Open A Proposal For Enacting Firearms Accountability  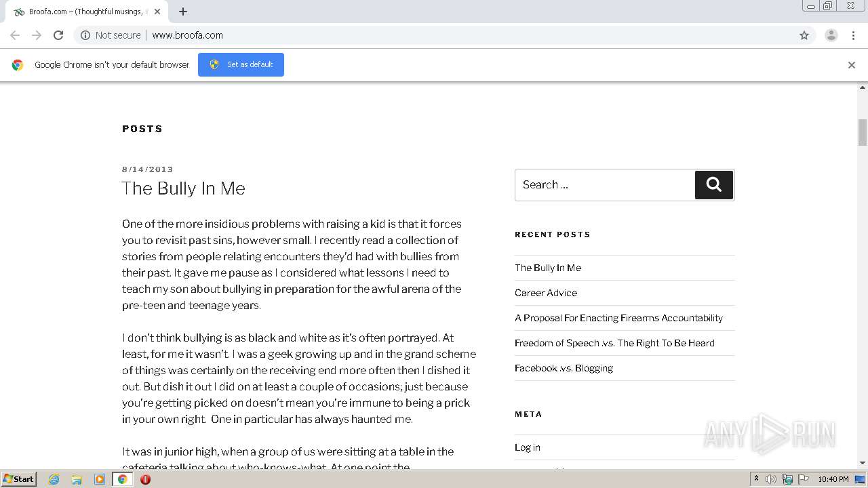(618, 318)
